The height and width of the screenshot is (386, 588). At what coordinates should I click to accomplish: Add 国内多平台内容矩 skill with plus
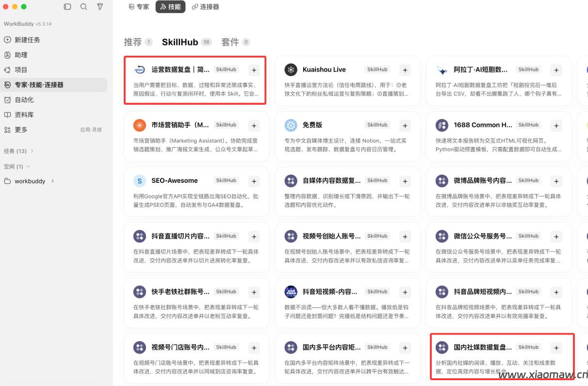pyautogui.click(x=405, y=348)
